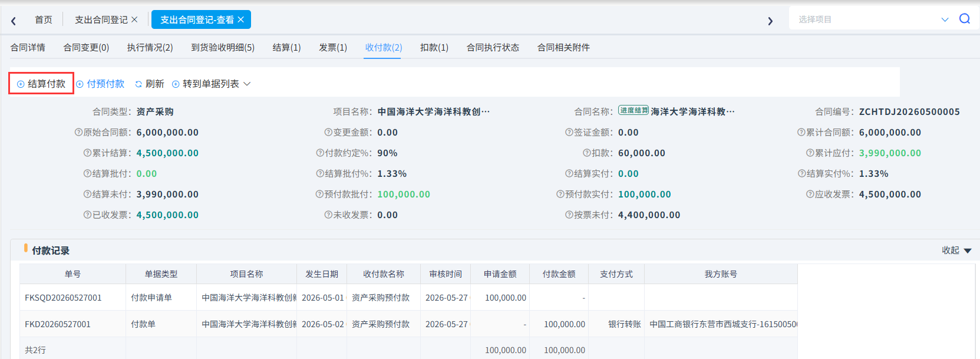Click the help icon beside 预付款批付
This screenshot has height=359, width=980.
click(x=319, y=195)
